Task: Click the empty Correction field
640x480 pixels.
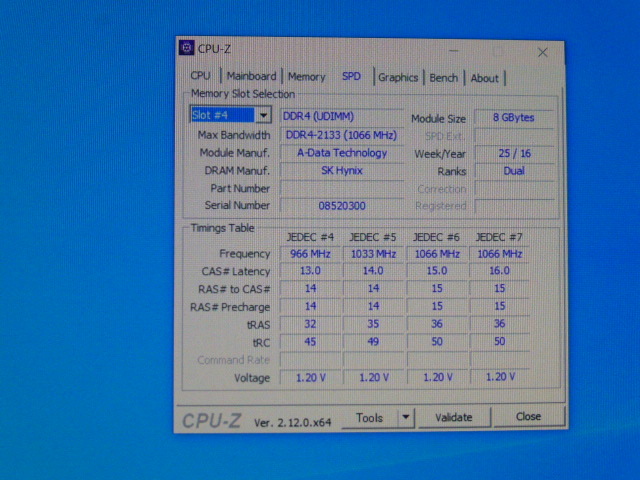Action: point(513,189)
